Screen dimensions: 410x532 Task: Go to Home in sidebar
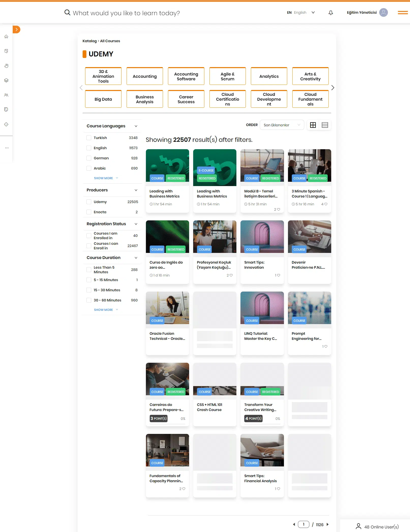pyautogui.click(x=6, y=37)
